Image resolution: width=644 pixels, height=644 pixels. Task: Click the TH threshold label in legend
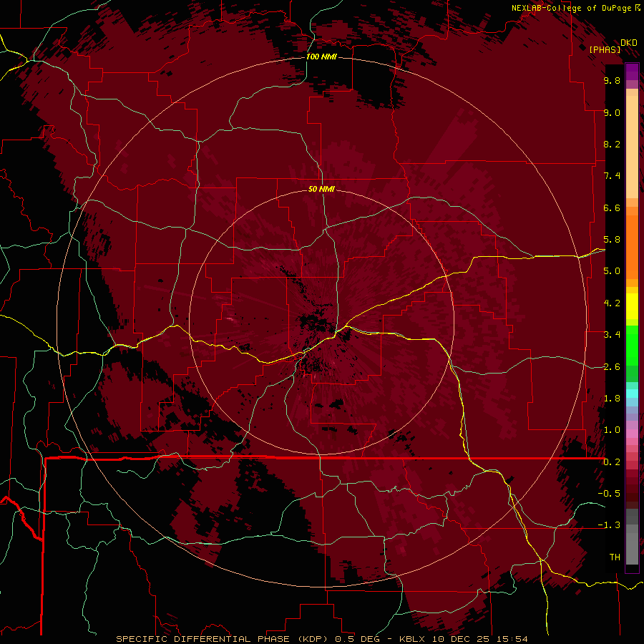click(615, 557)
